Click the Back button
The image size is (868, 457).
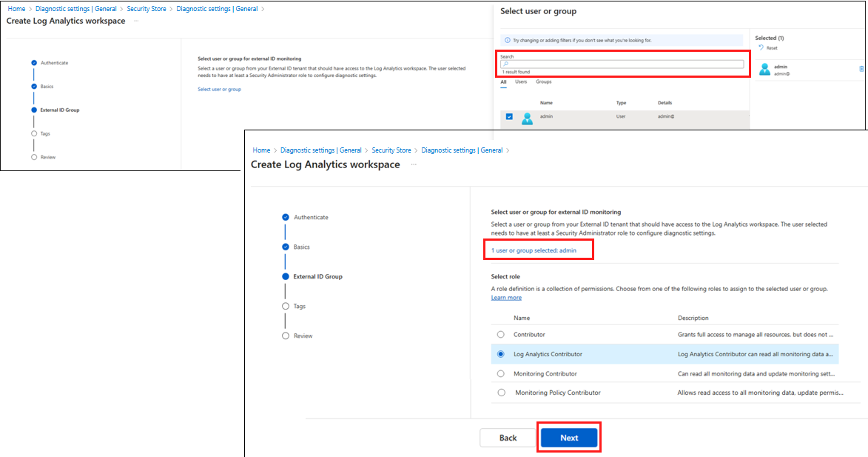508,438
